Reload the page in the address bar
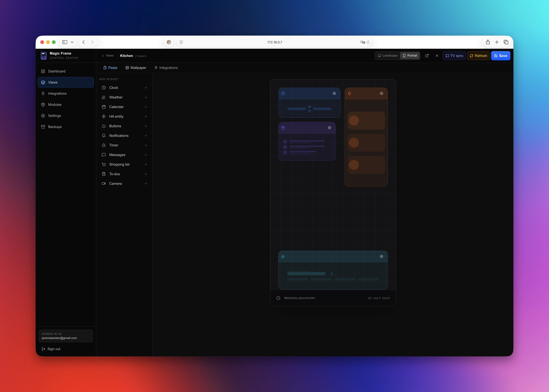 coord(368,42)
